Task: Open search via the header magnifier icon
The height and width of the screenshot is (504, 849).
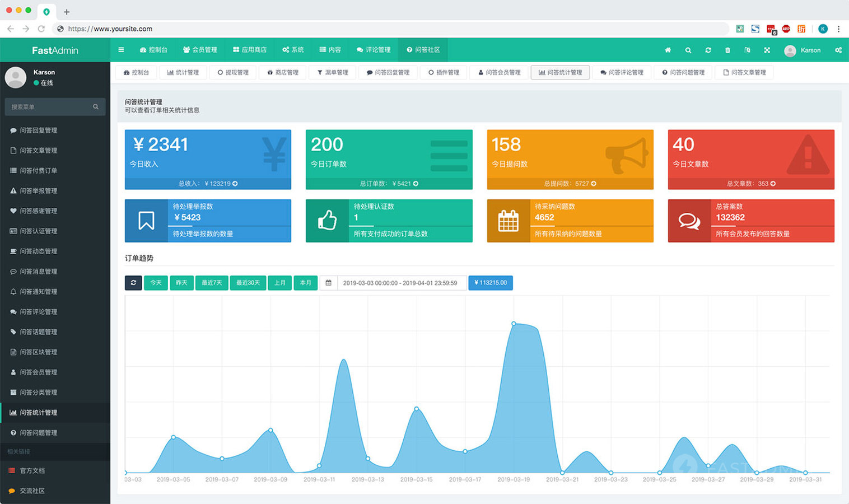Action: point(688,50)
